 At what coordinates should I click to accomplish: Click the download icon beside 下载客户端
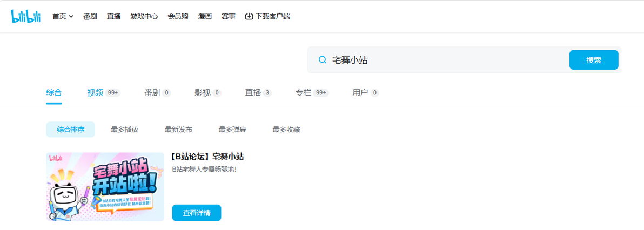point(249,16)
